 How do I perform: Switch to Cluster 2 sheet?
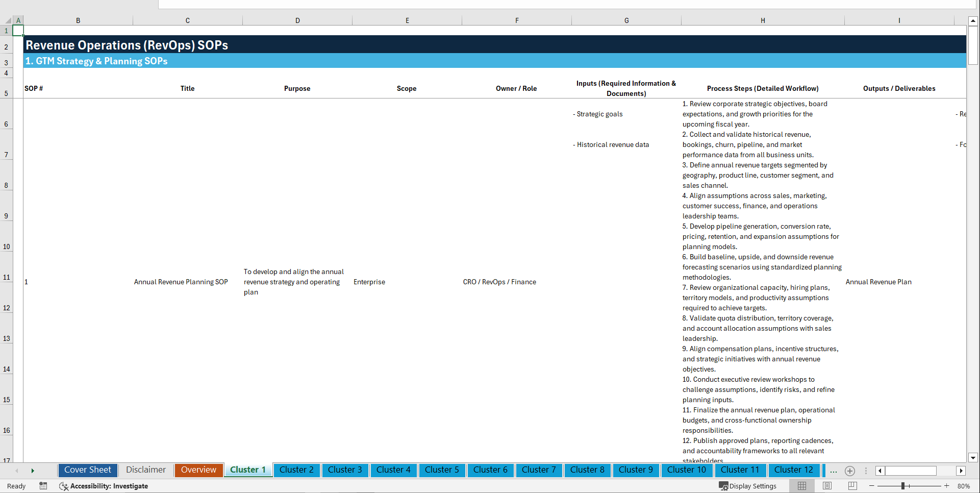pos(296,470)
